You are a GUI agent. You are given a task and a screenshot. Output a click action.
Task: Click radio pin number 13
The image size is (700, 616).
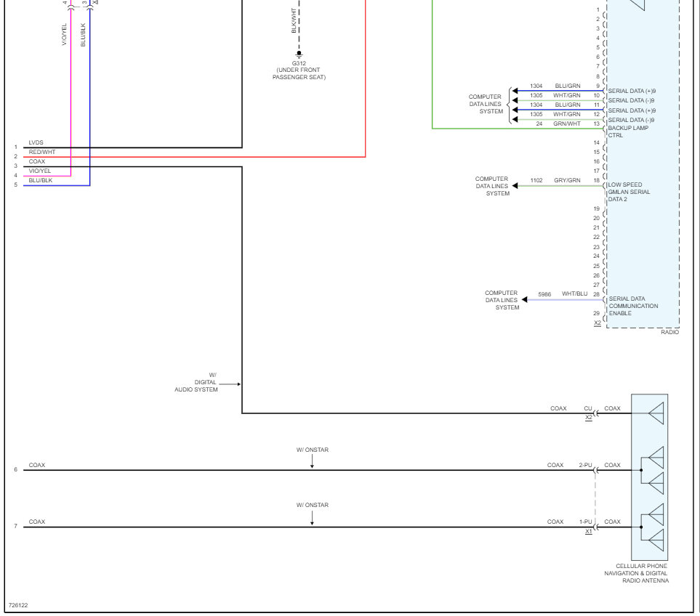[597, 123]
